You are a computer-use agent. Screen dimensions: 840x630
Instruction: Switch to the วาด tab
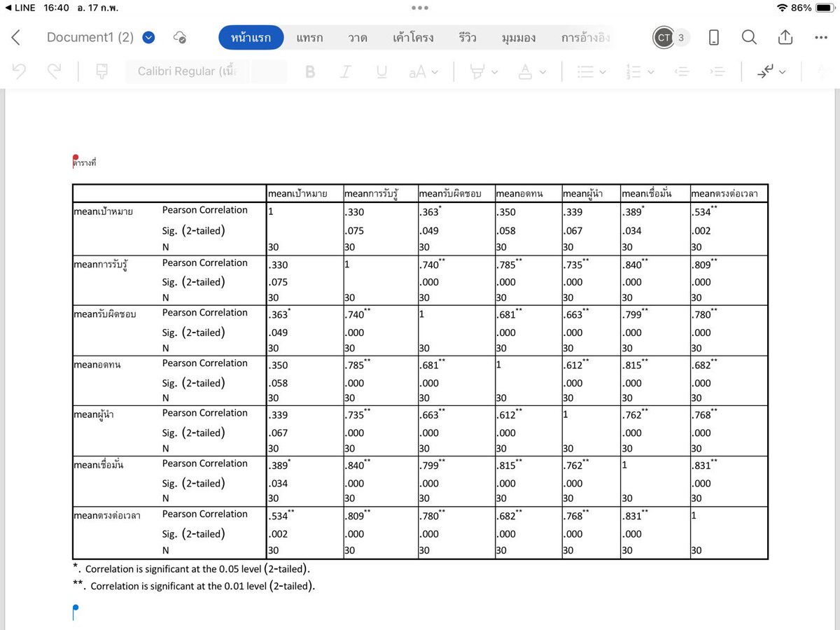(x=358, y=38)
